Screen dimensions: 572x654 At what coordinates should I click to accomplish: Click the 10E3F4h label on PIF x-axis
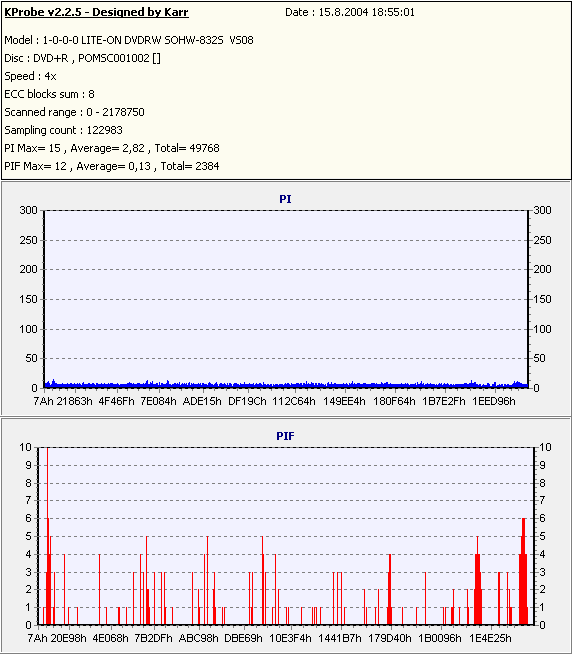290,638
